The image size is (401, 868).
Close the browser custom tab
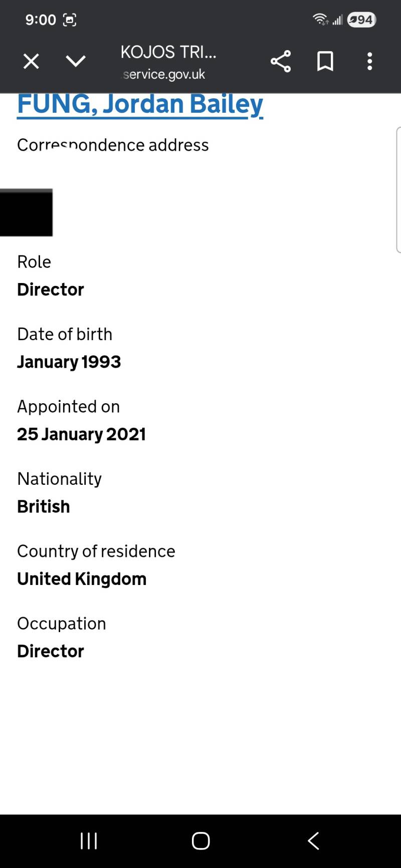(x=31, y=62)
